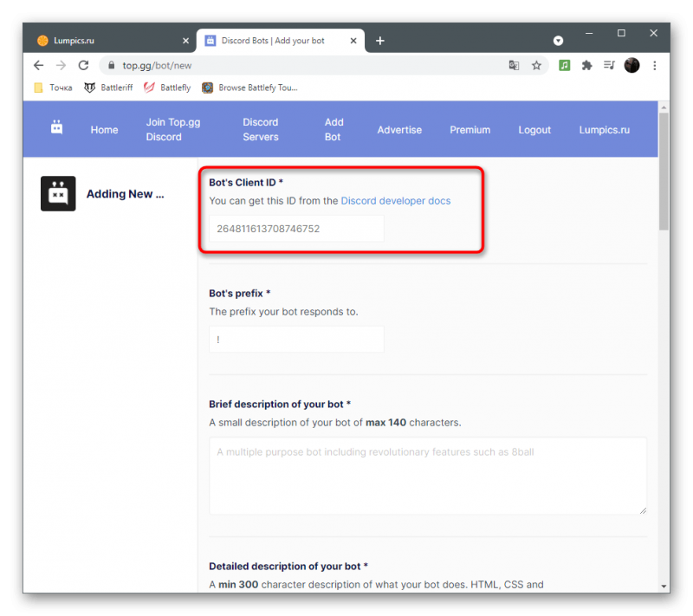693x616 pixels.
Task: Click the Adding New ... heading
Action: pyautogui.click(x=125, y=194)
